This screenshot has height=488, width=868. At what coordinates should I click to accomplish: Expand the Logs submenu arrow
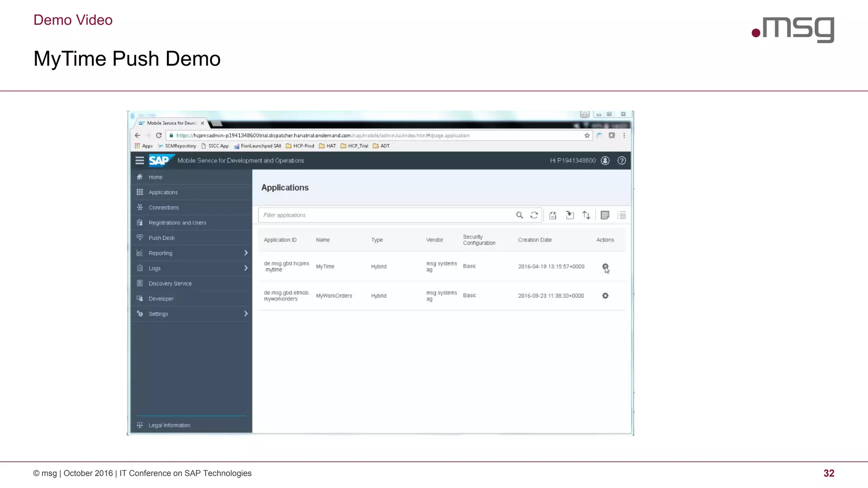(246, 268)
